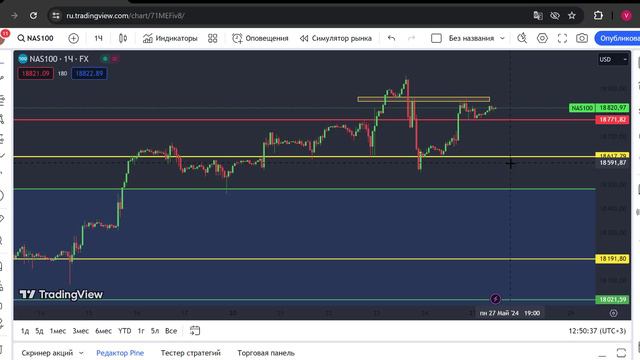The width and height of the screenshot is (640, 360).
Task: Click blue buy price 18822.89
Action: pyautogui.click(x=89, y=73)
